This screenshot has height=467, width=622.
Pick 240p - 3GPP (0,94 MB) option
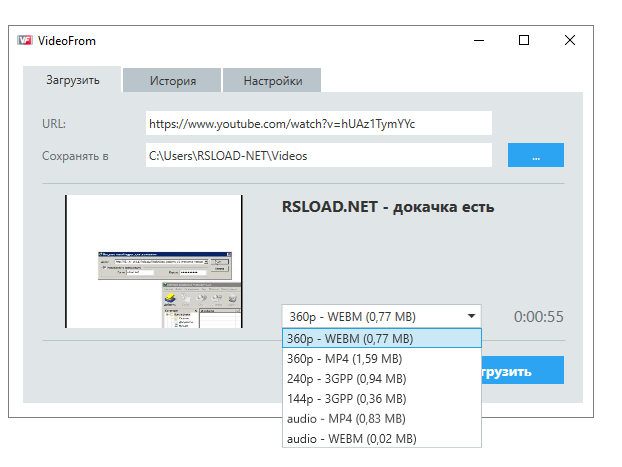coord(382,379)
